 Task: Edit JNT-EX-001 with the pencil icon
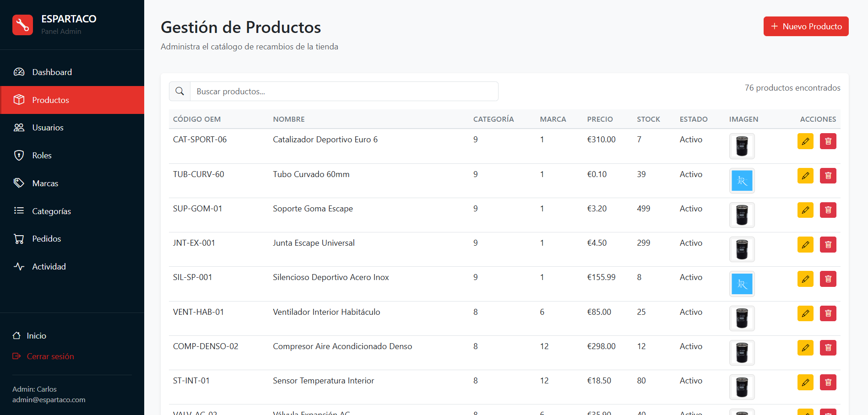805,244
